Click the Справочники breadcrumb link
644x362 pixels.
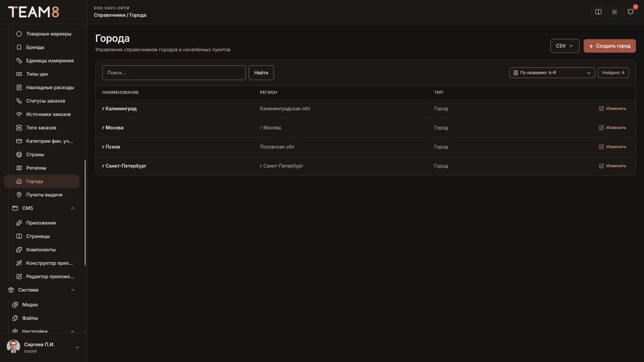pos(110,15)
